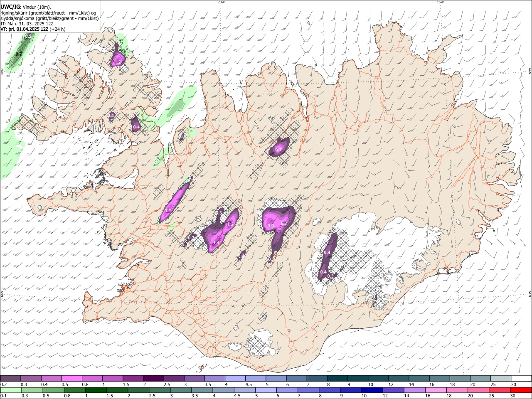Pick the gray-blue 3.5 swatch in the rain scale

point(202,390)
